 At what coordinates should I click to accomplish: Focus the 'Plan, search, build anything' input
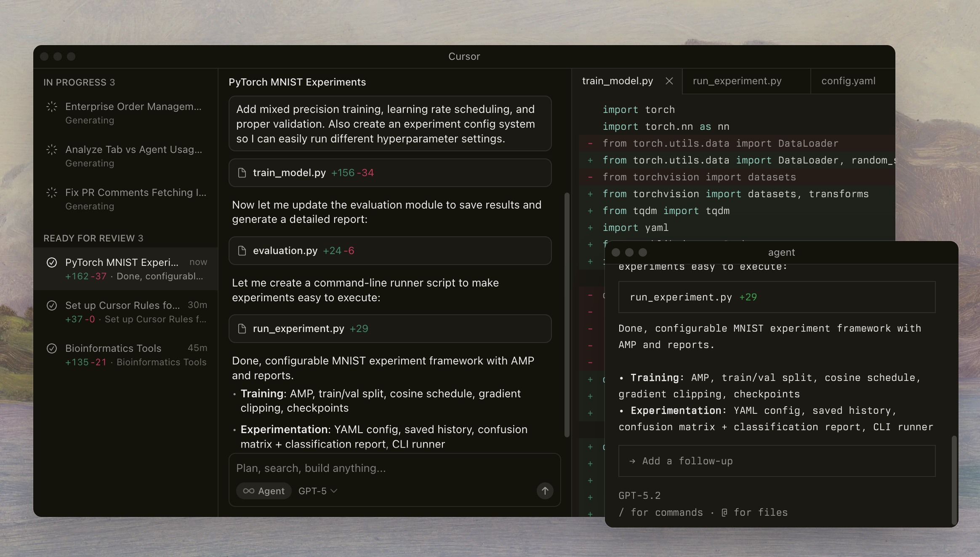(379, 468)
